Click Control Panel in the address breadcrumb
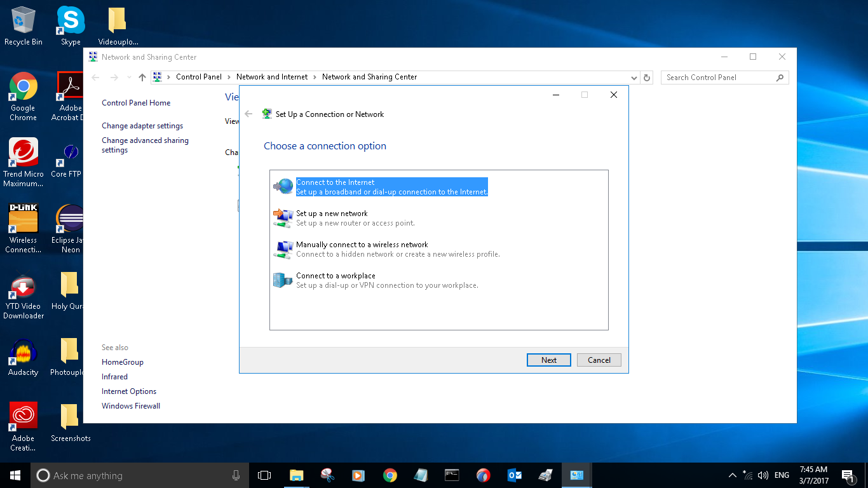This screenshot has height=488, width=868. pyautogui.click(x=199, y=77)
